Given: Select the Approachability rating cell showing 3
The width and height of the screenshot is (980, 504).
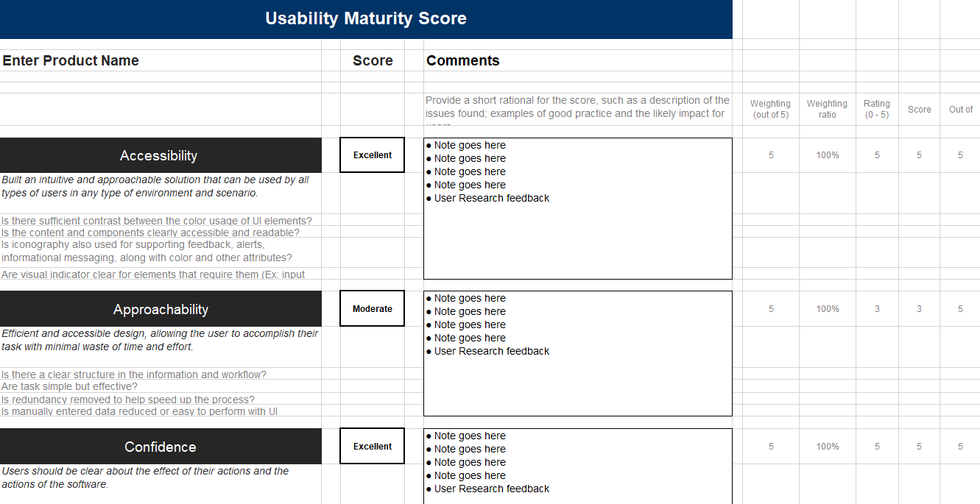Looking at the screenshot, I should (877, 309).
